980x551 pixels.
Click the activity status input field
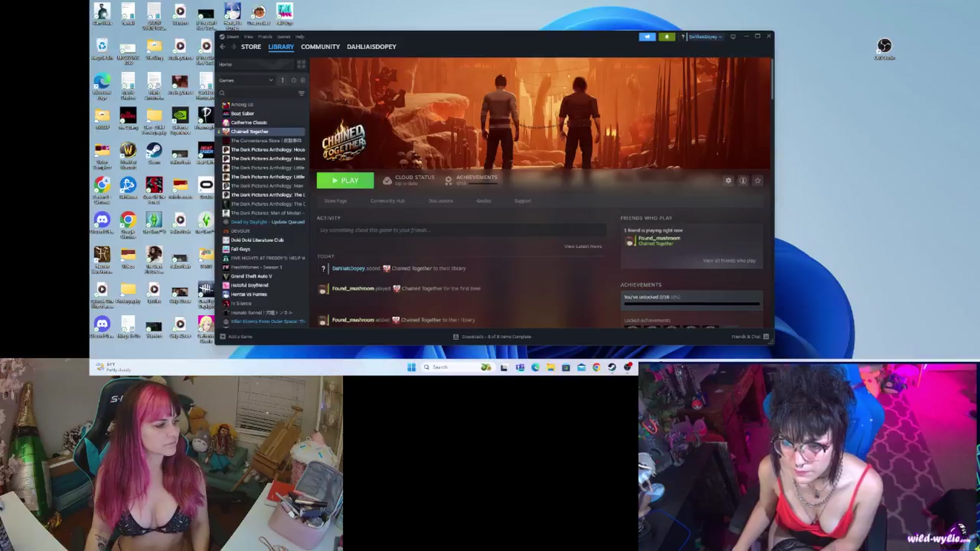click(x=461, y=230)
